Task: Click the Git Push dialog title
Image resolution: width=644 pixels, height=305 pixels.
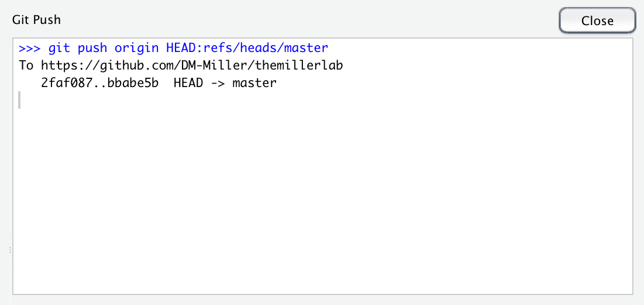Action: tap(36, 19)
